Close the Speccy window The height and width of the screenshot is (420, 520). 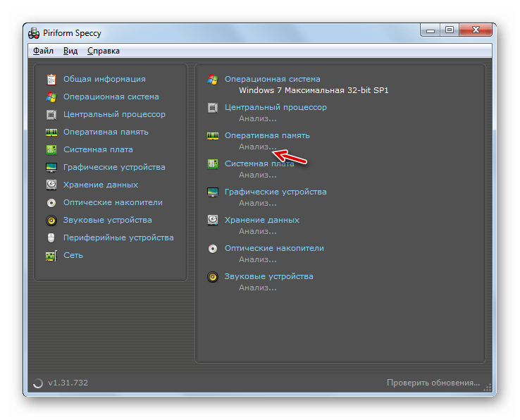pyautogui.click(x=476, y=30)
